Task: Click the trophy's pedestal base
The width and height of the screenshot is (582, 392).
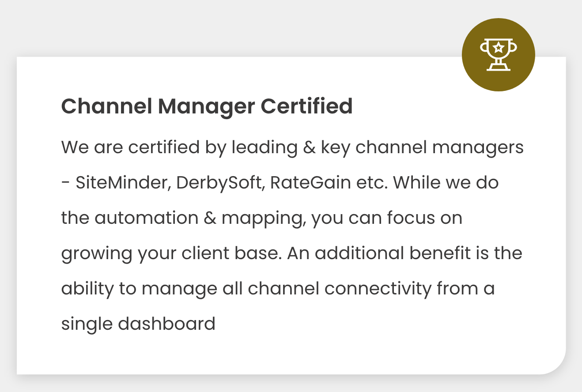Action: [x=499, y=67]
